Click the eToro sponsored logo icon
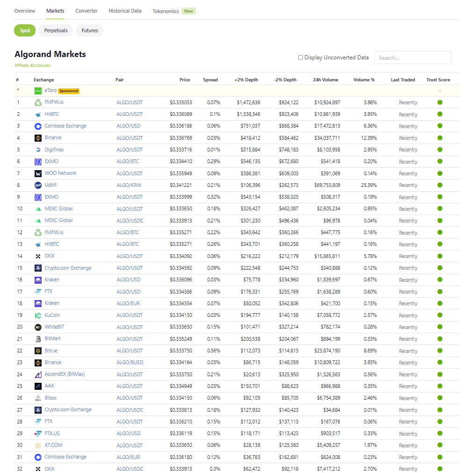Image resolution: width=476 pixels, height=473 pixels. coord(38,91)
